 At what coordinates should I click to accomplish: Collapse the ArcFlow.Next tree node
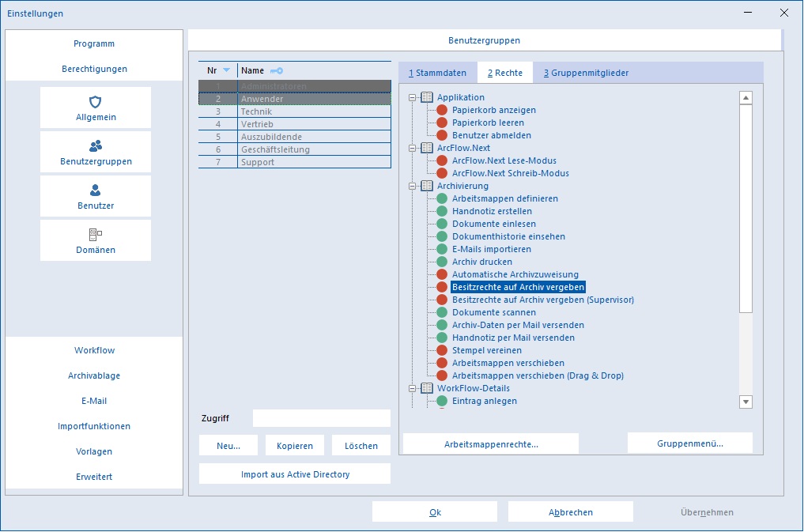tap(412, 148)
